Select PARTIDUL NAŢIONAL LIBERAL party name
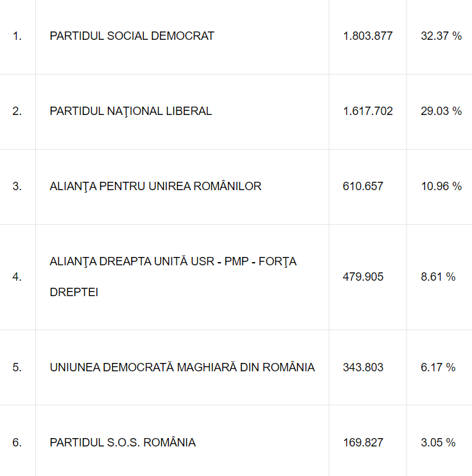The image size is (472, 476). [130, 111]
